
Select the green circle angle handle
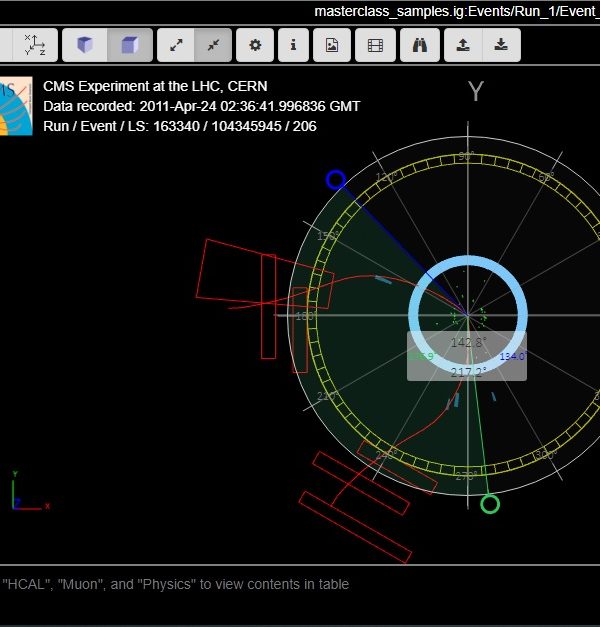coord(490,503)
